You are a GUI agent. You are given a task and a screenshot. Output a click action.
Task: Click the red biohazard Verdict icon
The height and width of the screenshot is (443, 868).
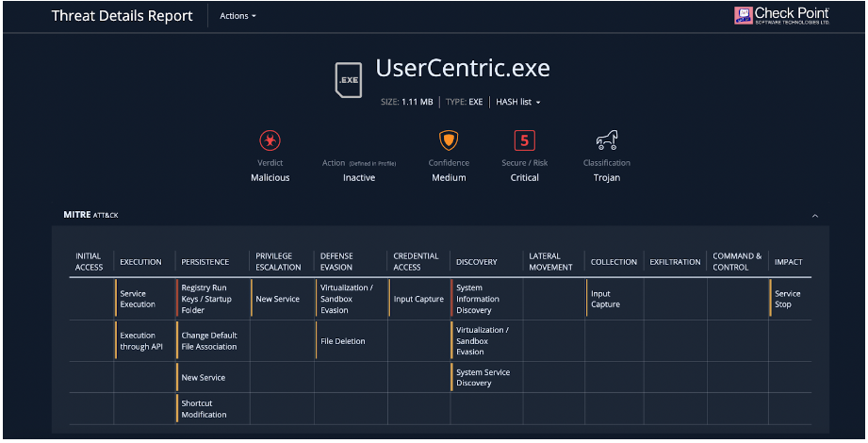[x=270, y=140]
